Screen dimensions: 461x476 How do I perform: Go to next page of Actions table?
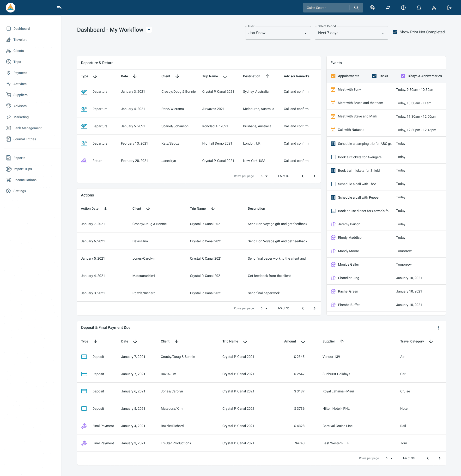(x=314, y=308)
